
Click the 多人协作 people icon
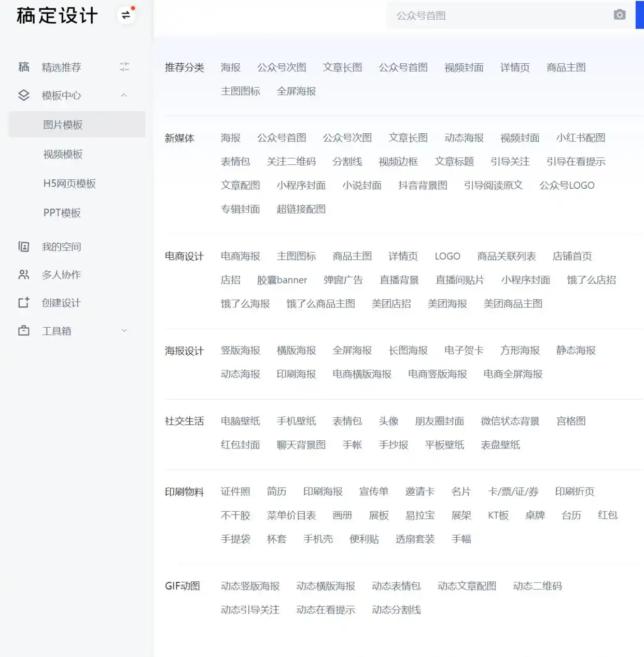pos(24,275)
